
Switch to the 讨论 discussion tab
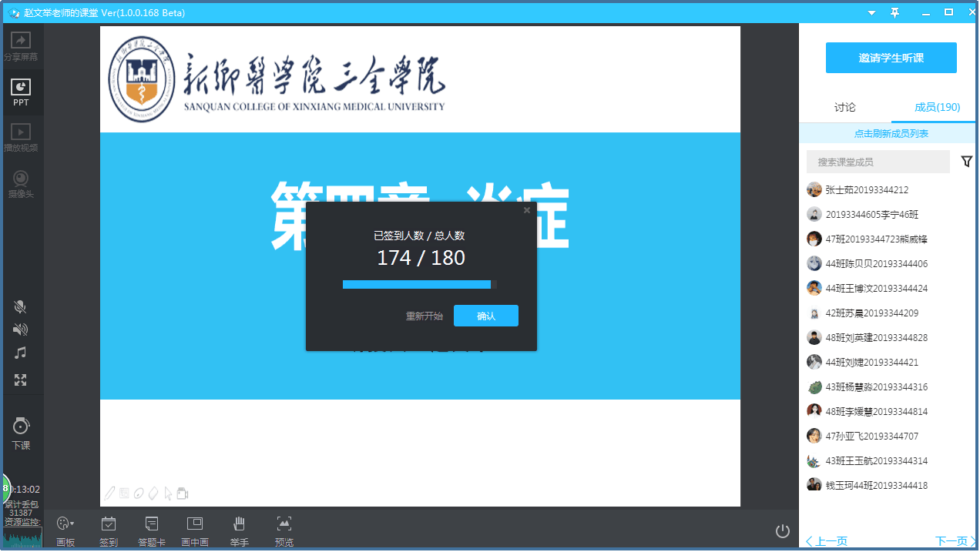(x=844, y=108)
